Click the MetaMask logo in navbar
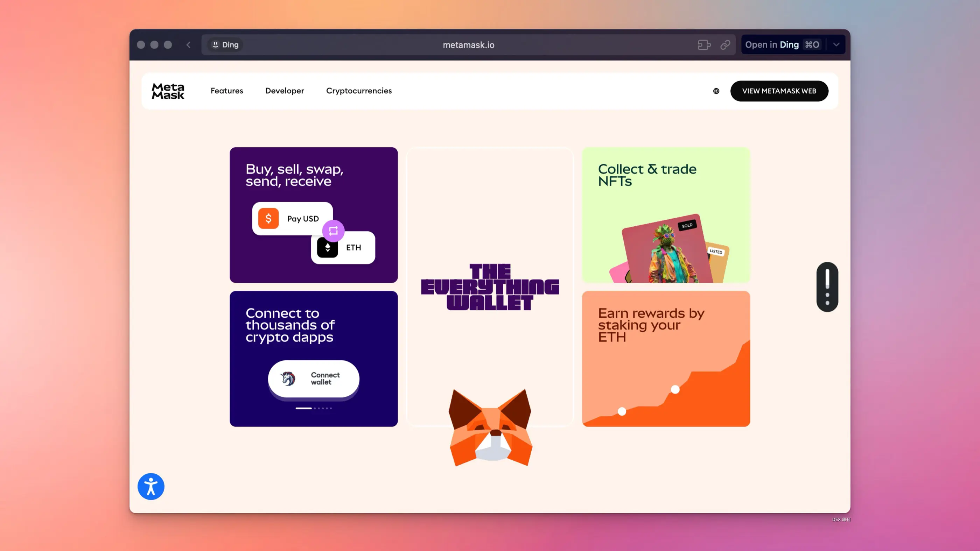The width and height of the screenshot is (980, 551). [x=168, y=91]
